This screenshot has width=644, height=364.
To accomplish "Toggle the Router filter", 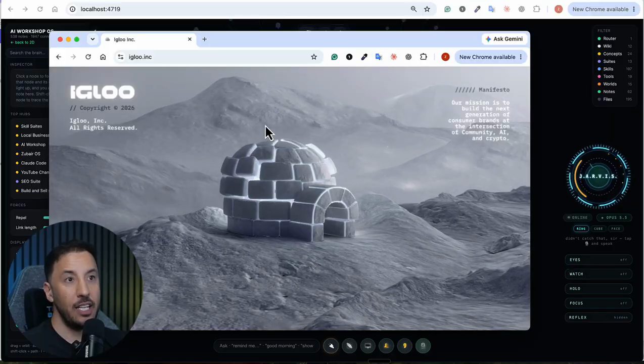I will click(x=615, y=39).
